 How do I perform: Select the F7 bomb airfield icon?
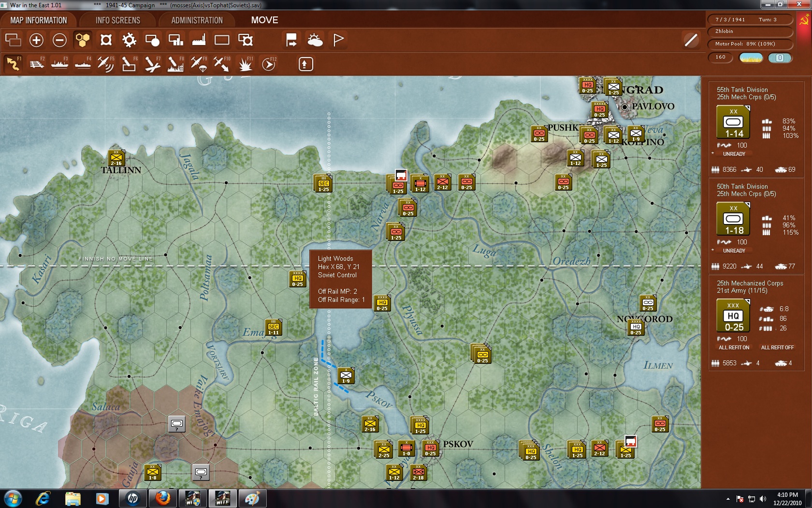pos(152,64)
